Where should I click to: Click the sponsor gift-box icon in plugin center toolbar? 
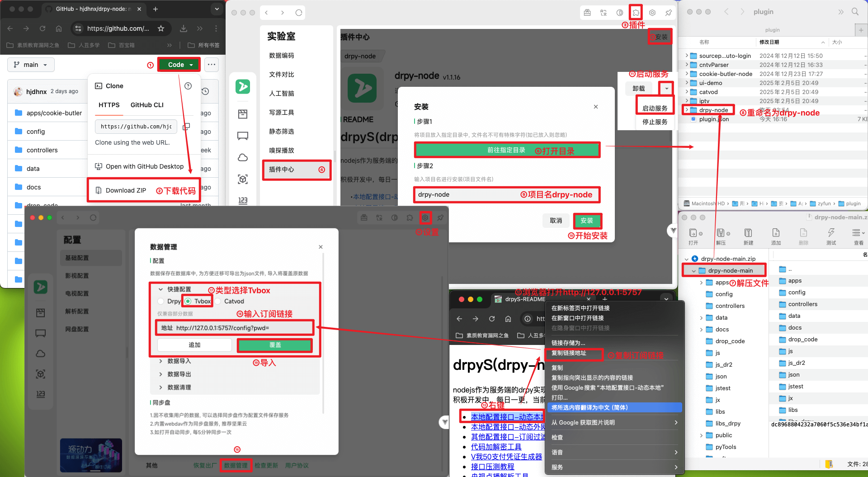pos(587,13)
